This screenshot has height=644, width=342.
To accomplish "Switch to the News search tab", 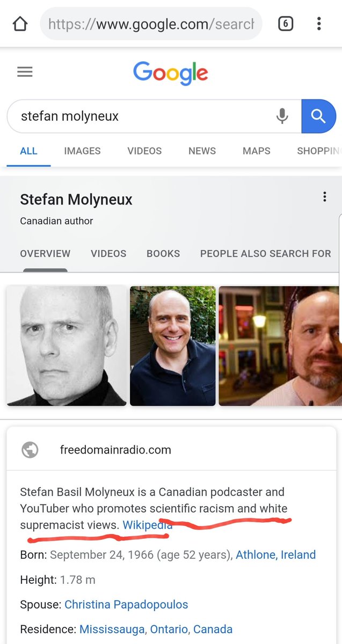I will pyautogui.click(x=202, y=151).
